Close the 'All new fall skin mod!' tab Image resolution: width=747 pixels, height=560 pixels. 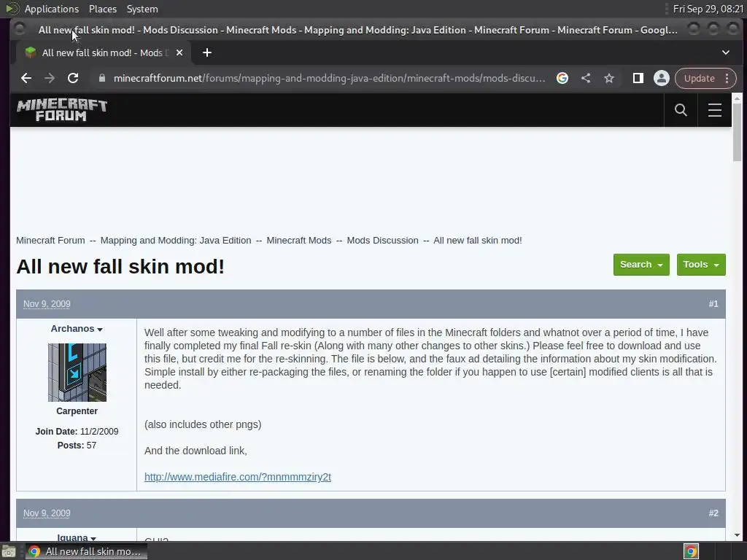tap(179, 52)
